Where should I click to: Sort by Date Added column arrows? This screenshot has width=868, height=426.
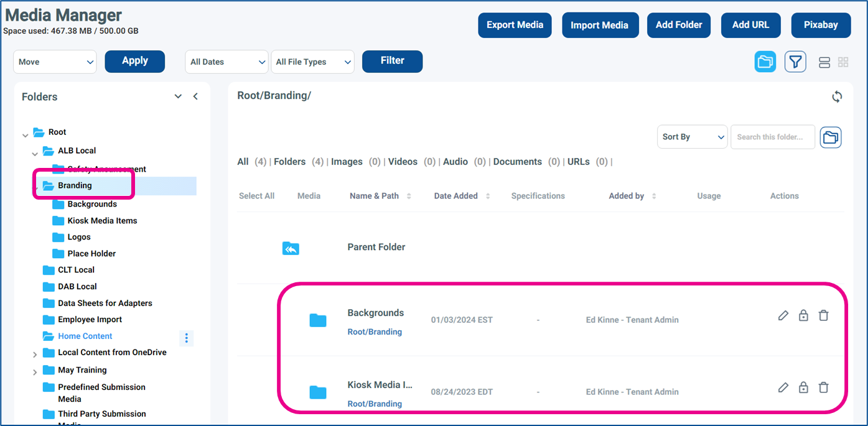488,196
